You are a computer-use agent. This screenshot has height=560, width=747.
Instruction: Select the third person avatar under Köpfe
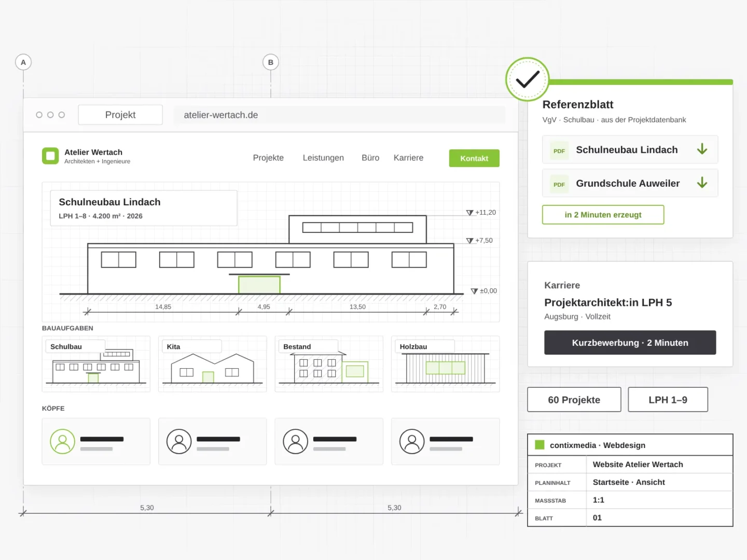coord(296,441)
